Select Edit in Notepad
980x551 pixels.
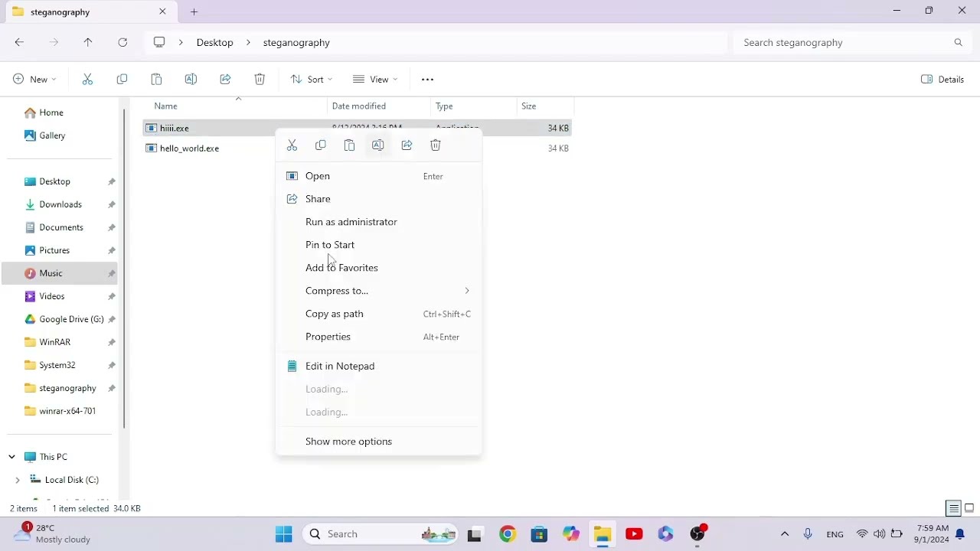click(x=378, y=366)
